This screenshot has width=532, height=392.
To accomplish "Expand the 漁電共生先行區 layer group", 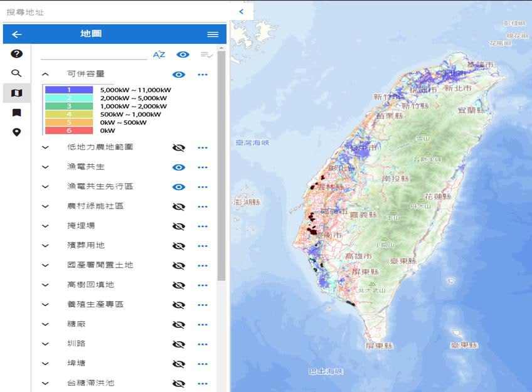I will coord(45,187).
